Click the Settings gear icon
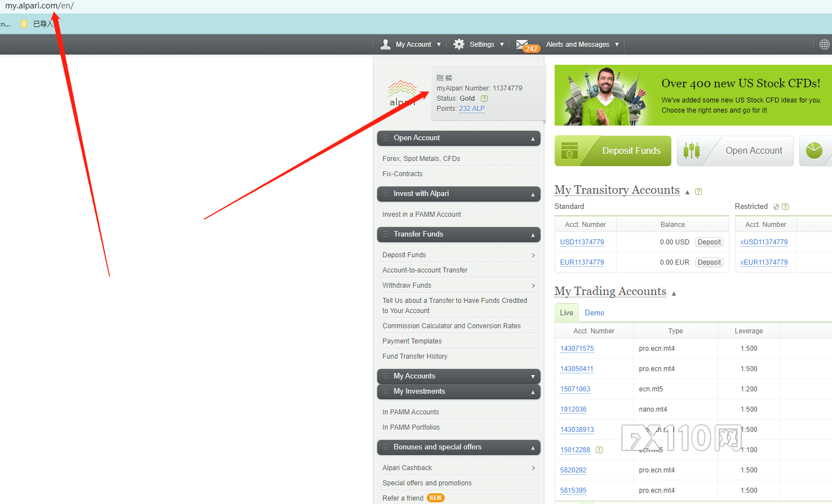The width and height of the screenshot is (832, 504). (x=459, y=44)
